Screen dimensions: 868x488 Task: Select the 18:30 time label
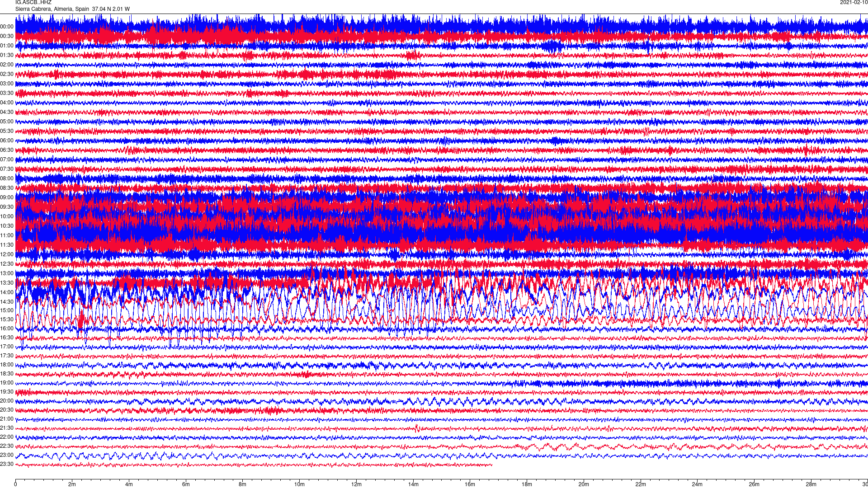click(x=7, y=374)
